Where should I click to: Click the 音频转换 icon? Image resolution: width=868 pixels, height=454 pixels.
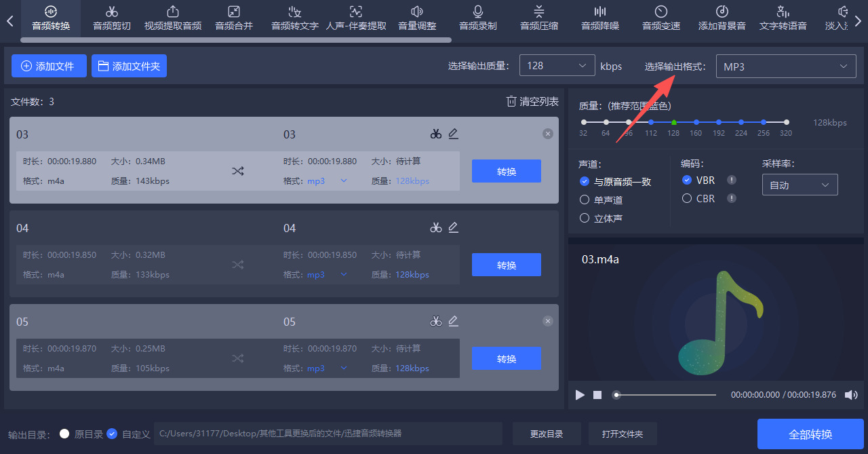(x=51, y=12)
